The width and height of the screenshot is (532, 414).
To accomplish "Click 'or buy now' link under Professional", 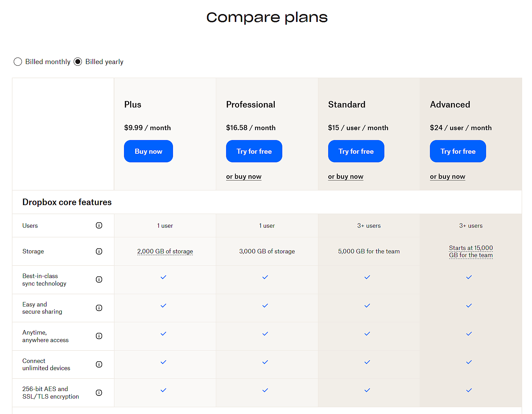I will pyautogui.click(x=244, y=177).
